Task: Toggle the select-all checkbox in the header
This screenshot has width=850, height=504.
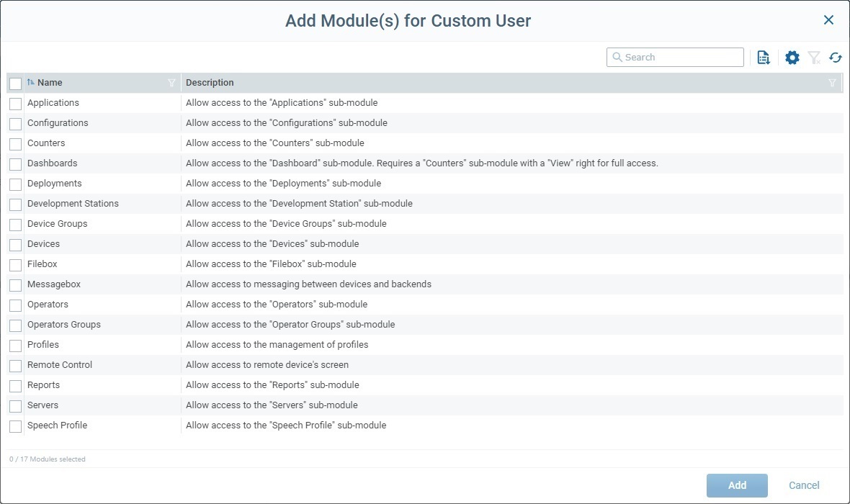Action: (x=15, y=83)
